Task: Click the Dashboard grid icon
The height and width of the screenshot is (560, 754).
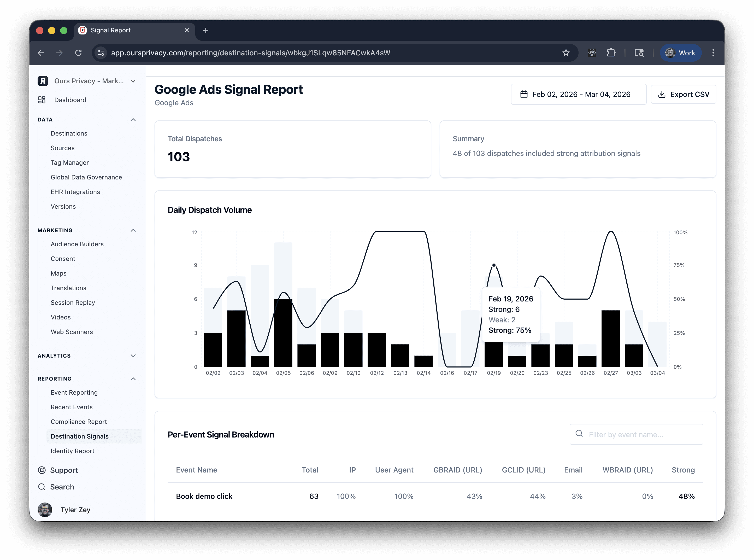Action: [42, 100]
